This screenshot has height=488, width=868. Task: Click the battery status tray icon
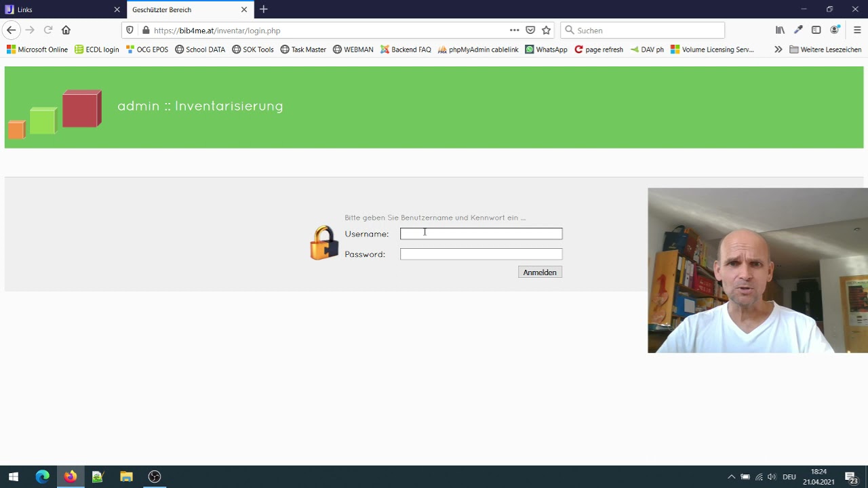point(745,477)
